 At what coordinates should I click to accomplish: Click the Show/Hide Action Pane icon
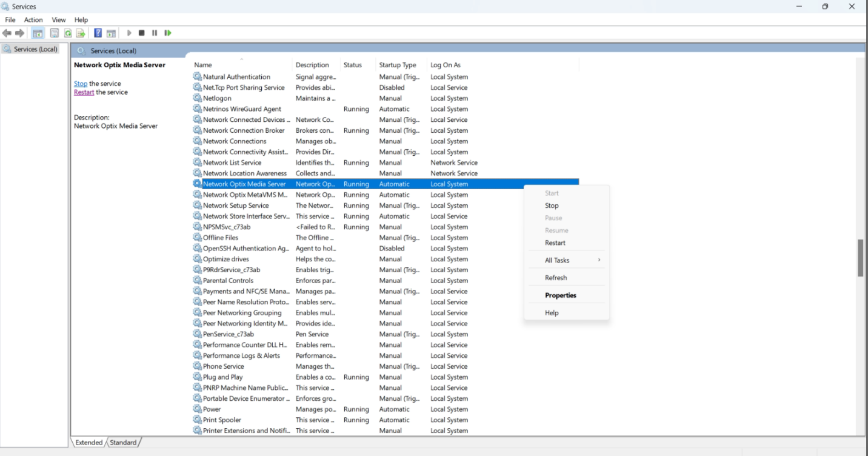[x=111, y=33]
